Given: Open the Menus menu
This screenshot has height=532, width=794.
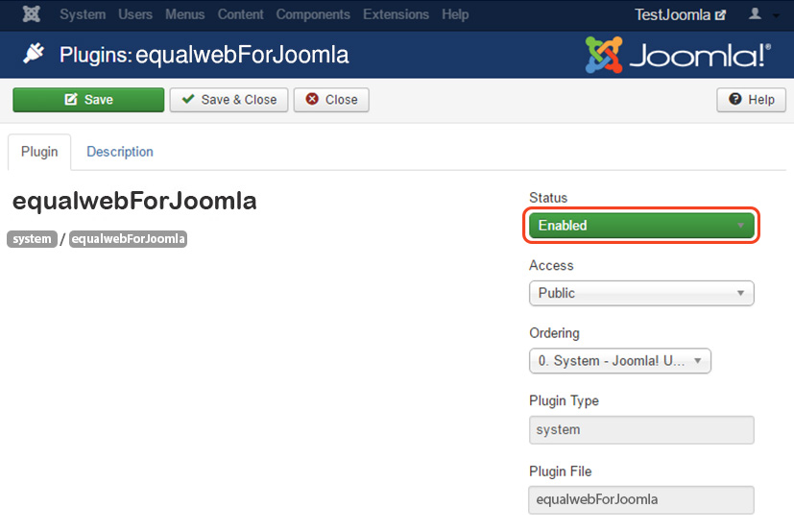Looking at the screenshot, I should [185, 14].
